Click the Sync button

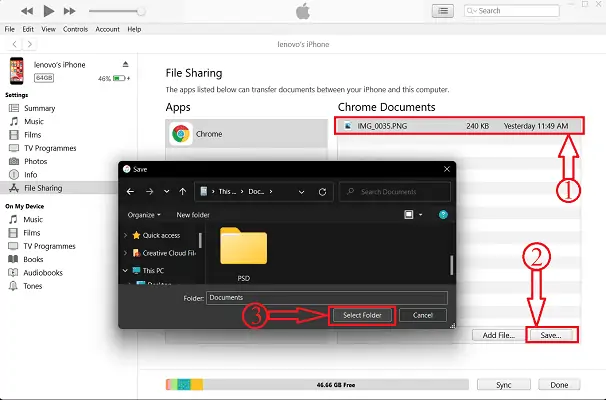click(505, 384)
